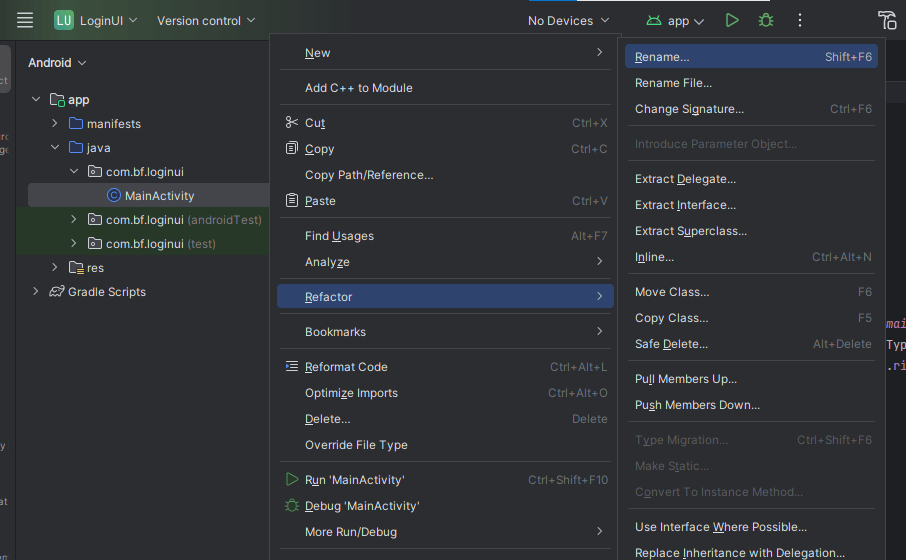
Task: Open the More Actions vertical dots menu
Action: tap(799, 20)
